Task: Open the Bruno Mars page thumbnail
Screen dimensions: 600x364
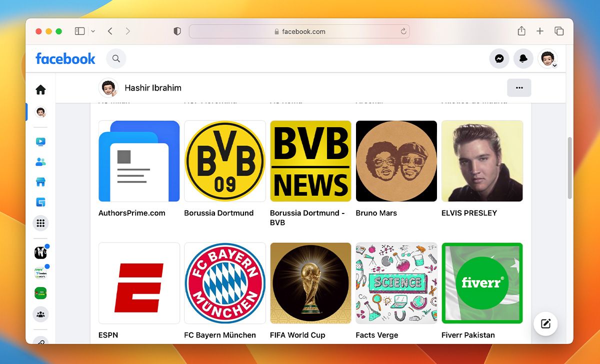Action: click(396, 161)
